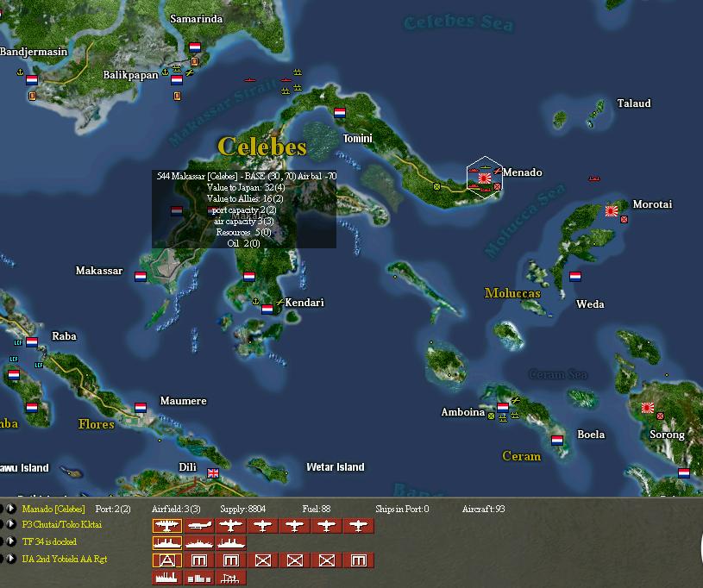Screen dimensions: 703x588
Task: Click the Supply: 8804 value
Action: (x=243, y=510)
